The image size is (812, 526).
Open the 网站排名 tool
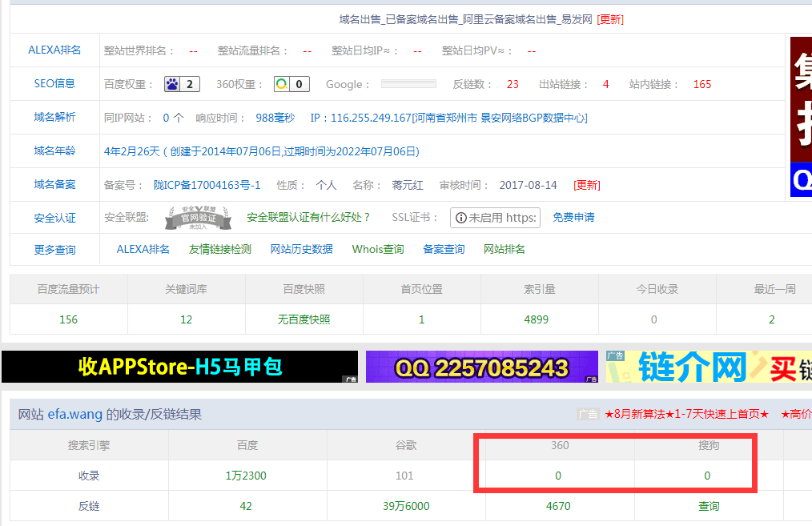[506, 249]
